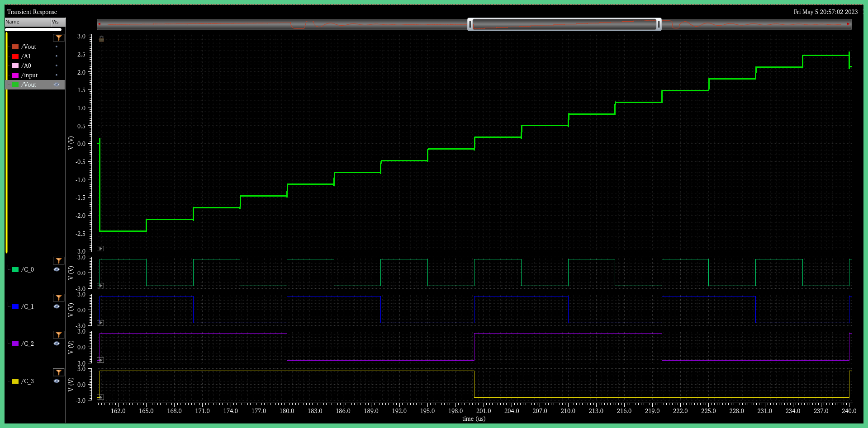The width and height of the screenshot is (868, 428).
Task: Click the Name column header
Action: tap(28, 22)
